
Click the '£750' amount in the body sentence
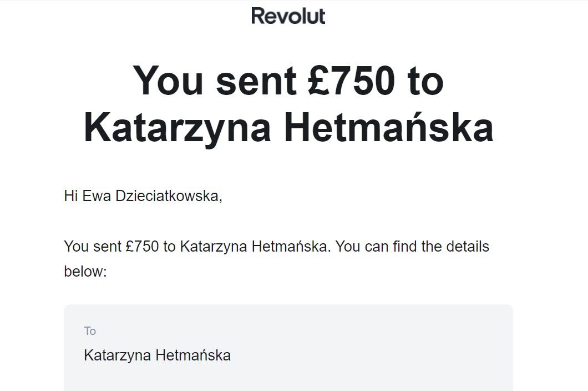[143, 247]
